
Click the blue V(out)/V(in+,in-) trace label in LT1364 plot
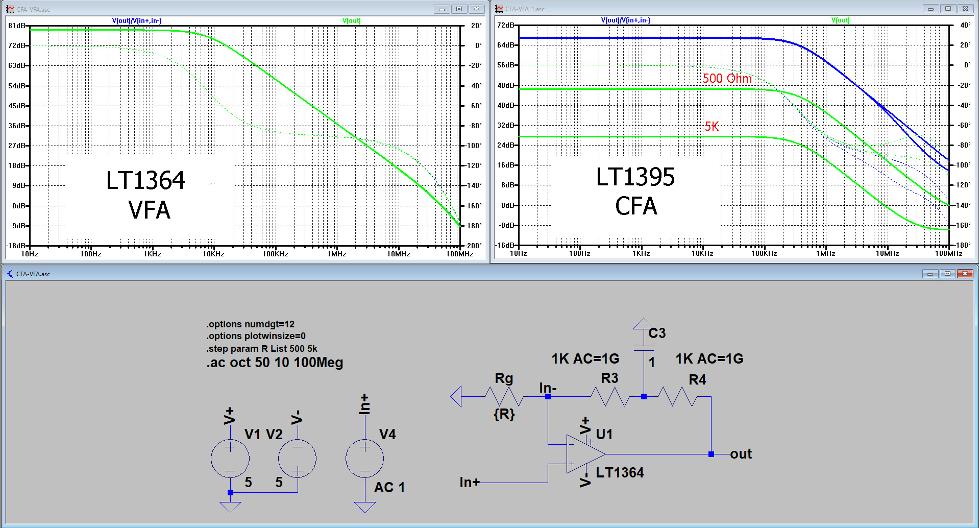click(x=136, y=20)
